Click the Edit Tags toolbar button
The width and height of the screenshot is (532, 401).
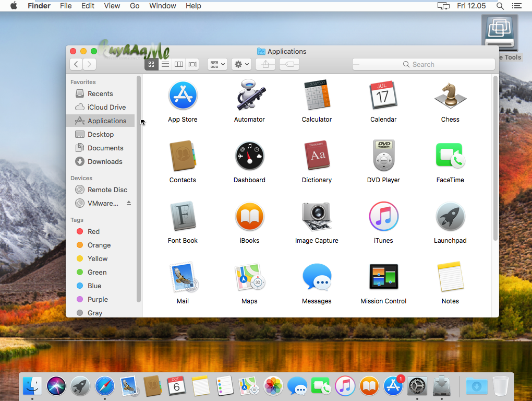point(289,64)
